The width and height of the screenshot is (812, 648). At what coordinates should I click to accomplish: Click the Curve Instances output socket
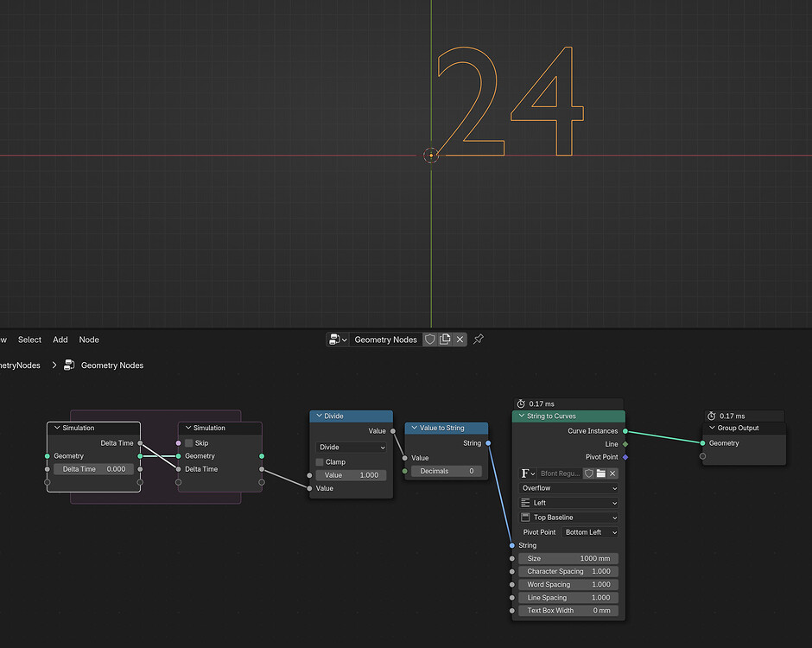click(625, 431)
